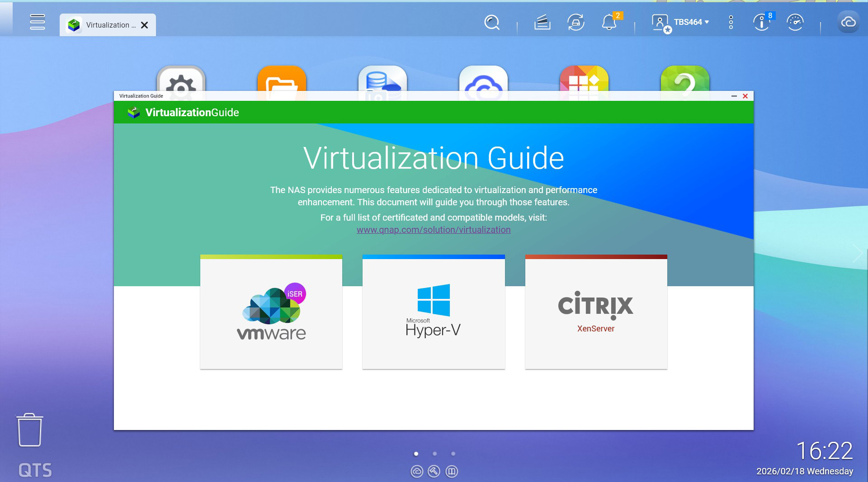Open the myQNAPcloud cloud icon at top right
This screenshot has width=868, height=482.
point(848,22)
